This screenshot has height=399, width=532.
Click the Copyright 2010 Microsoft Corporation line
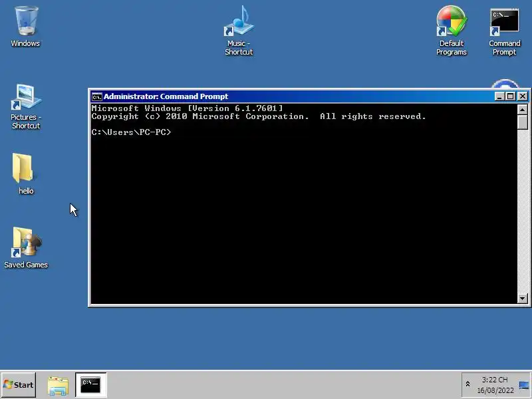point(259,116)
